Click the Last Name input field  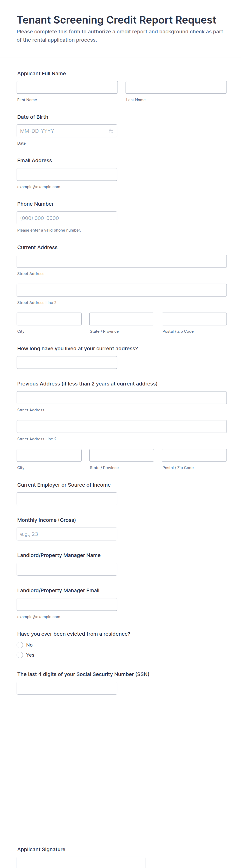[176, 87]
